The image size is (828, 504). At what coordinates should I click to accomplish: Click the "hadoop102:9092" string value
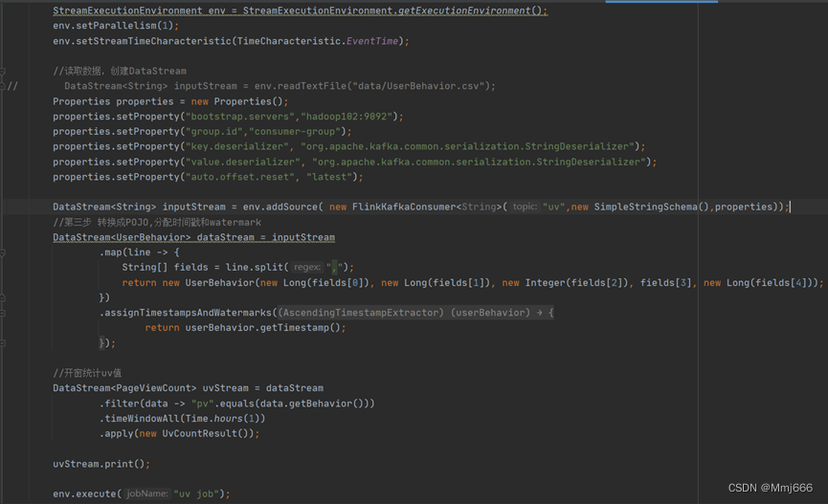point(347,116)
